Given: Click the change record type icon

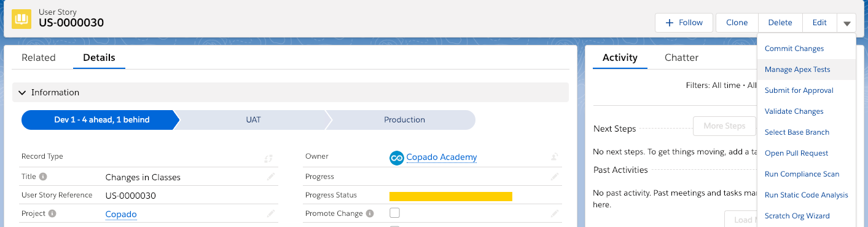Looking at the screenshot, I should point(268,158).
